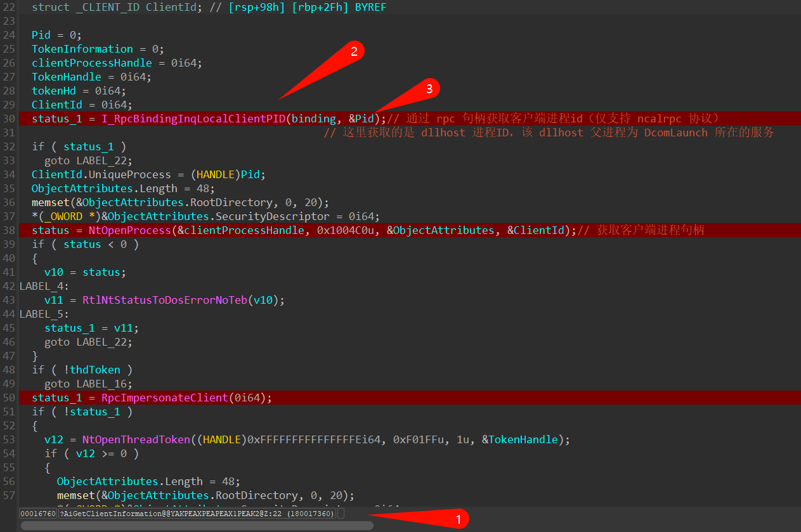Click RtlNtStatusToDosErrorNoTeb function name

click(x=165, y=300)
